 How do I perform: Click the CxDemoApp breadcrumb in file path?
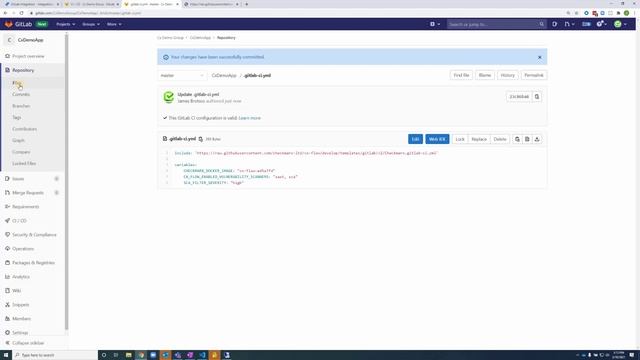click(x=224, y=76)
